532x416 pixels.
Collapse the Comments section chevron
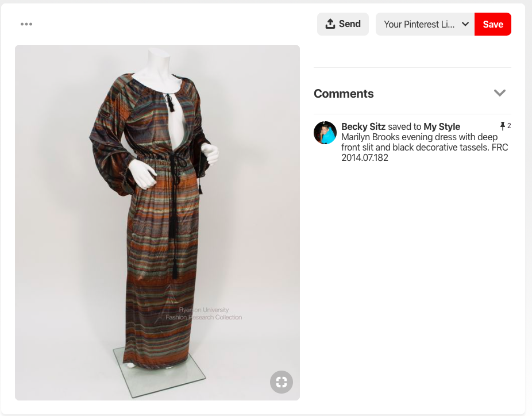[x=499, y=93]
